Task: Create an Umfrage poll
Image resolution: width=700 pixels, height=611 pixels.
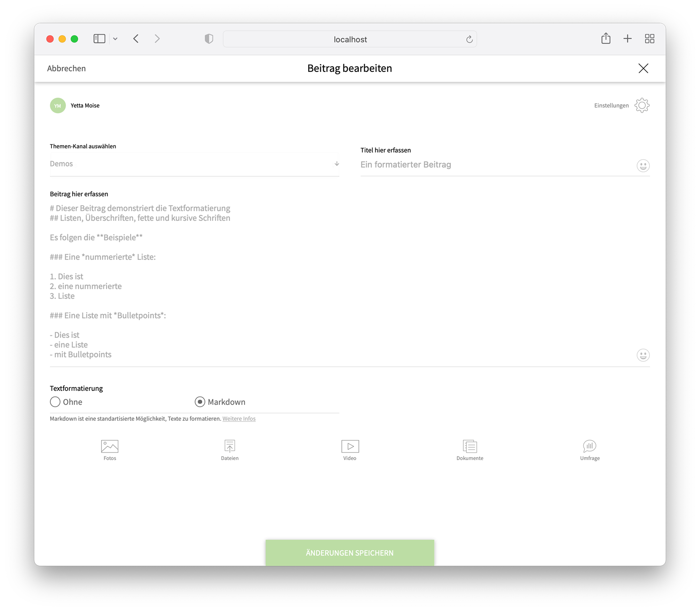Action: (x=589, y=446)
